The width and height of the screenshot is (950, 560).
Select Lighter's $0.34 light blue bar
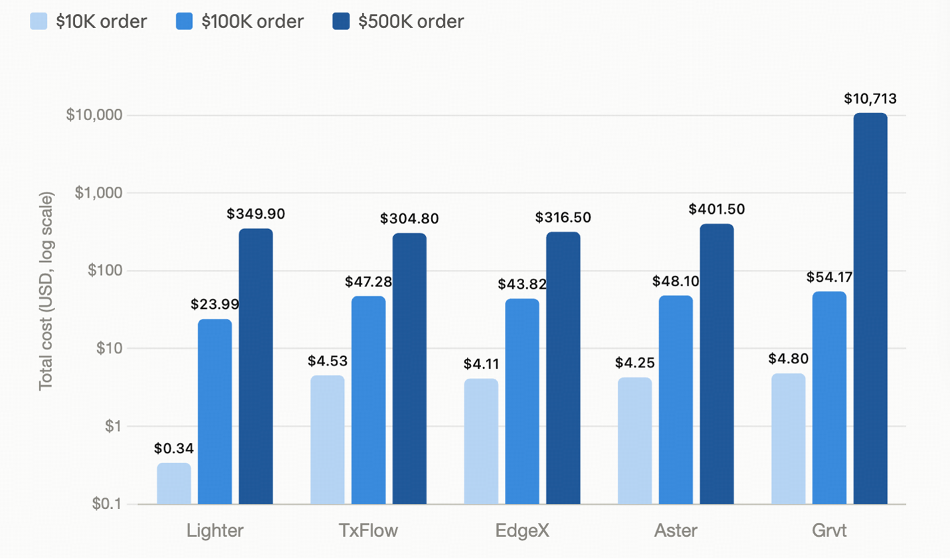(x=174, y=484)
